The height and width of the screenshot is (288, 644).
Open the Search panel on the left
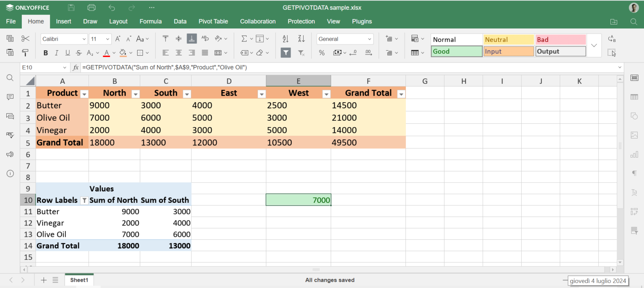[10, 78]
